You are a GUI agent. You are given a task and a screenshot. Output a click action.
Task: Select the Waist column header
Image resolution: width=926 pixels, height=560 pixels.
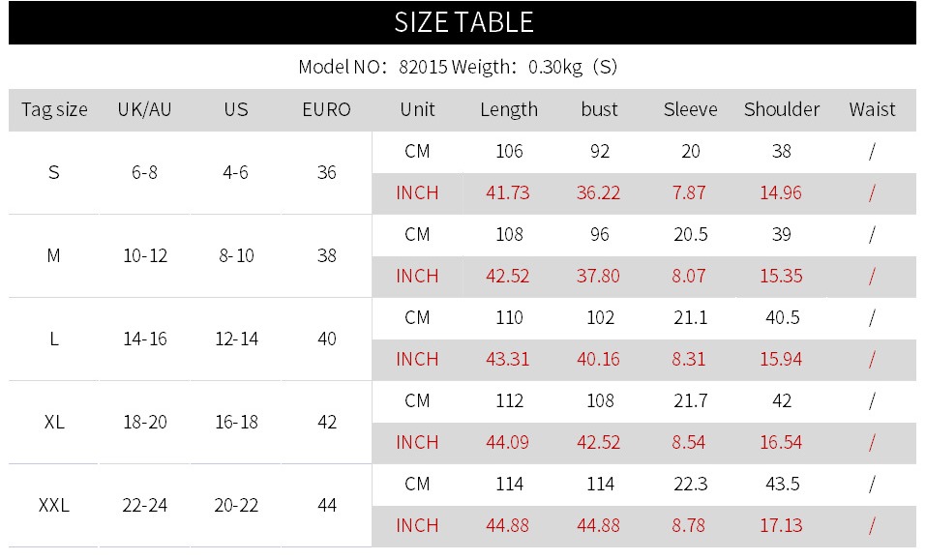coord(872,109)
